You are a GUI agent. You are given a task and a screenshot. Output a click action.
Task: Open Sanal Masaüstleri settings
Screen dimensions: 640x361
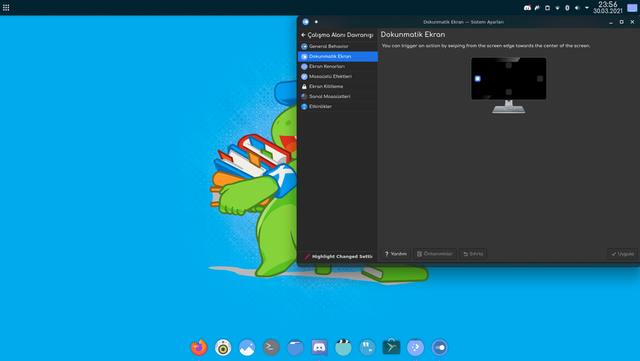[338, 96]
